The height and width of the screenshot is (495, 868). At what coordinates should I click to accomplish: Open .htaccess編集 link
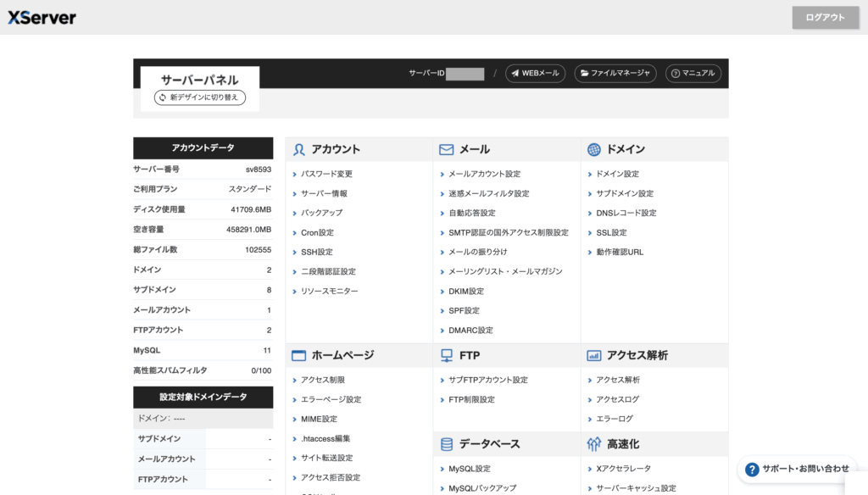click(325, 438)
